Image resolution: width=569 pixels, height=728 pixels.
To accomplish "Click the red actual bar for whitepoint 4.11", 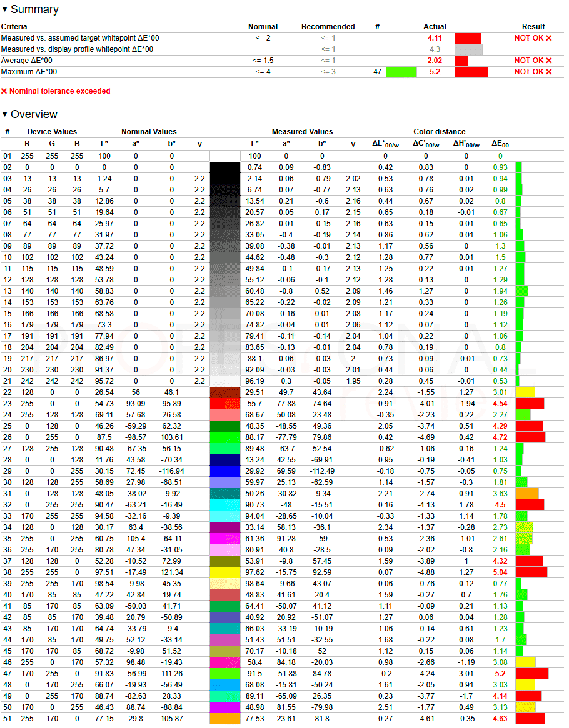I will tap(468, 38).
